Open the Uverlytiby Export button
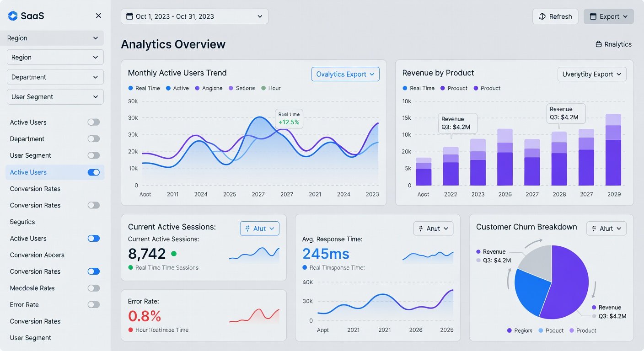This screenshot has width=644, height=351. pos(592,74)
